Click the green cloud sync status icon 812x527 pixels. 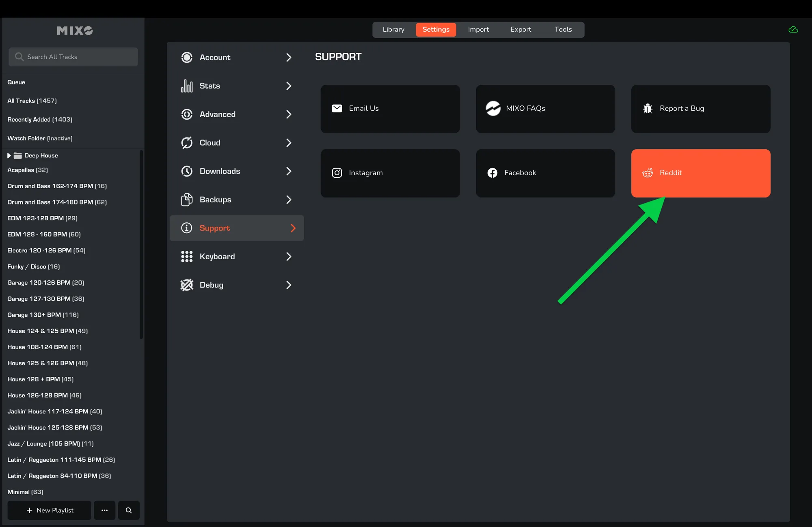793,30
